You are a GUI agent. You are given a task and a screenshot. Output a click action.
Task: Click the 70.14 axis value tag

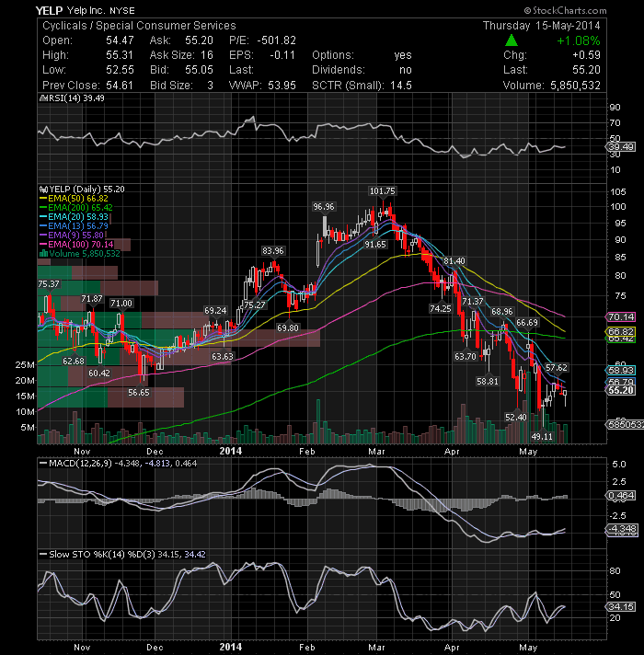[621, 317]
